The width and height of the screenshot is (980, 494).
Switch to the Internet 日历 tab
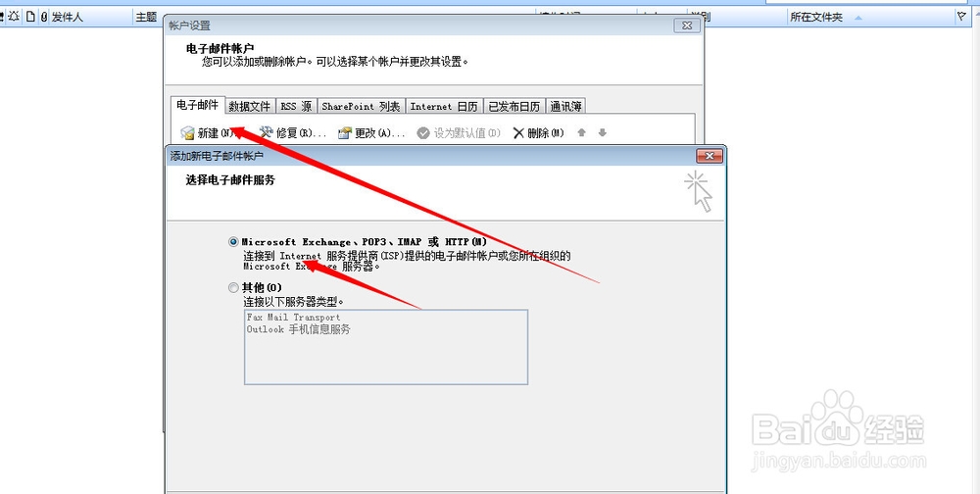pos(444,106)
